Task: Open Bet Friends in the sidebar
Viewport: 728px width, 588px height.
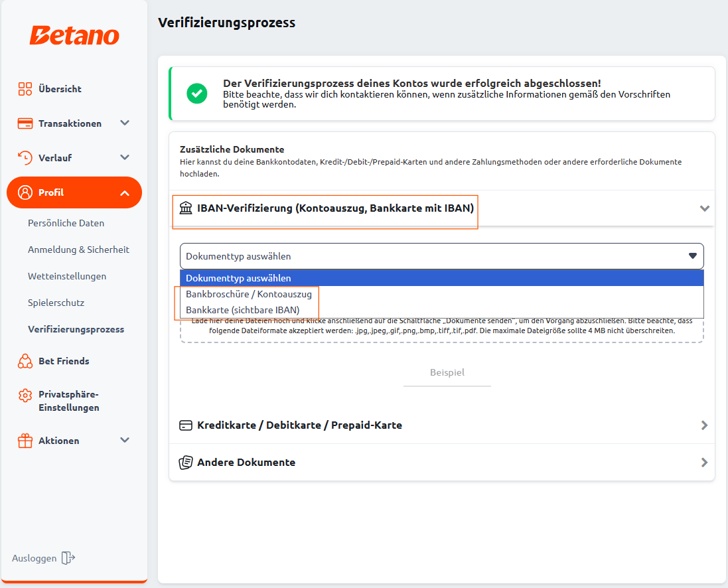Action: click(64, 361)
